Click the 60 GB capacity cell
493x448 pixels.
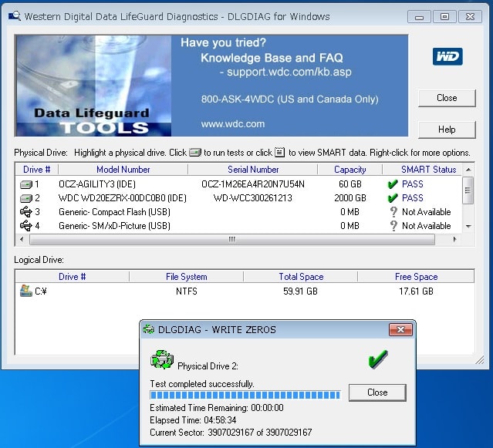pyautogui.click(x=350, y=184)
